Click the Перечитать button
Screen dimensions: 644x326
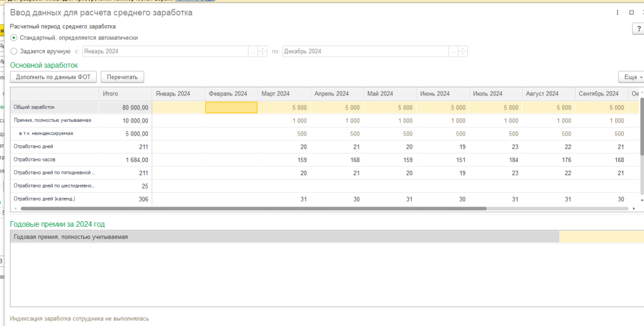[122, 77]
